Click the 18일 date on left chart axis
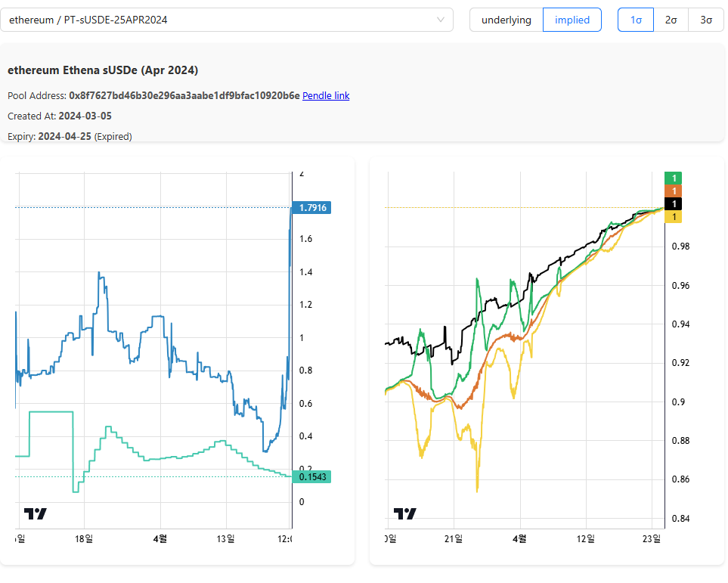728x583 pixels. (84, 539)
